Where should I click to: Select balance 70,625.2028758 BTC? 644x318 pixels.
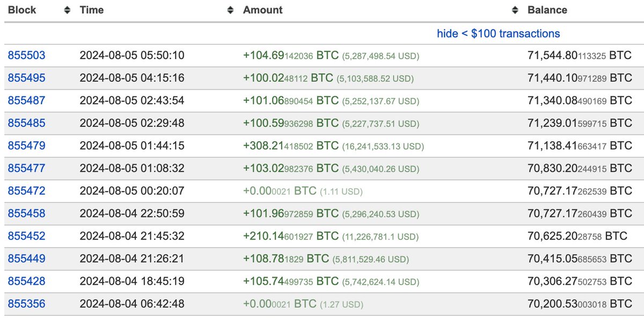pos(577,236)
